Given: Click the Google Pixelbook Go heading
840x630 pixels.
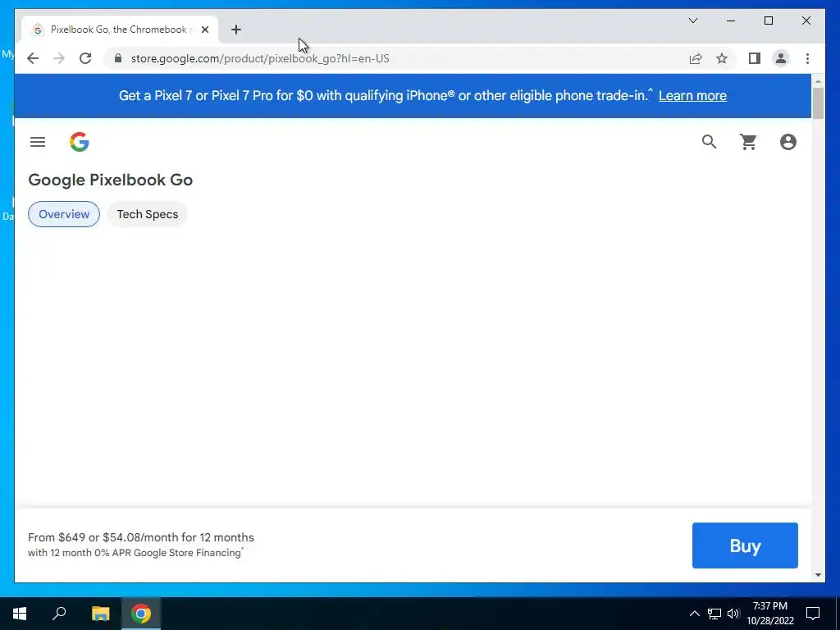Looking at the screenshot, I should pos(111,180).
